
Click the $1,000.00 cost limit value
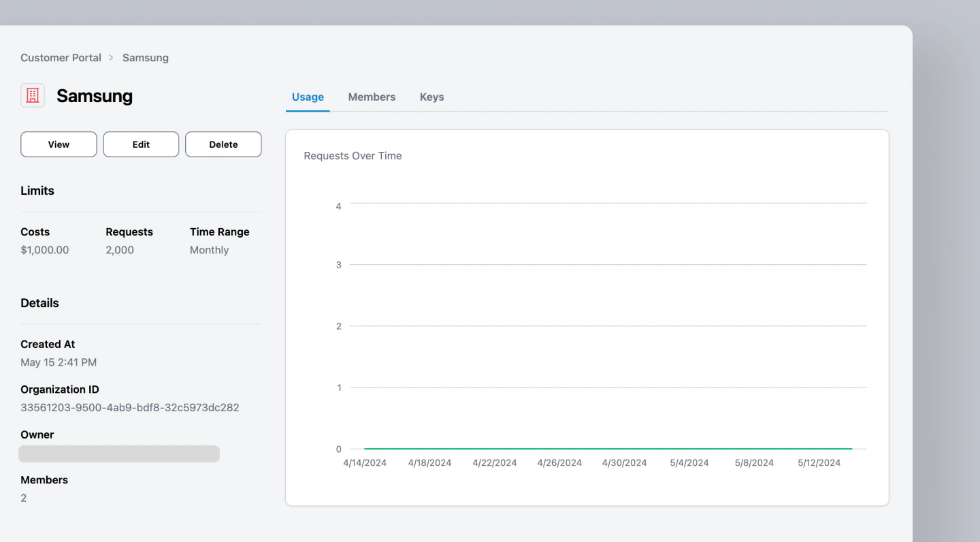(x=44, y=250)
